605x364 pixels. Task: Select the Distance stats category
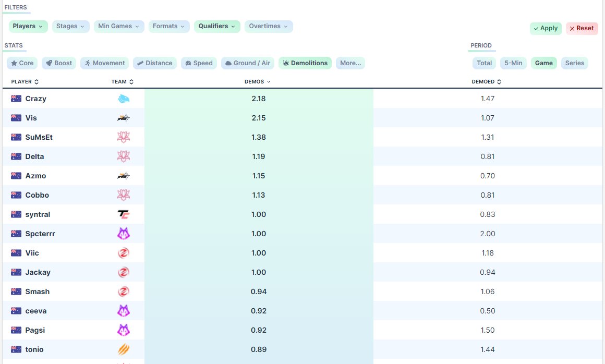(140, 63)
